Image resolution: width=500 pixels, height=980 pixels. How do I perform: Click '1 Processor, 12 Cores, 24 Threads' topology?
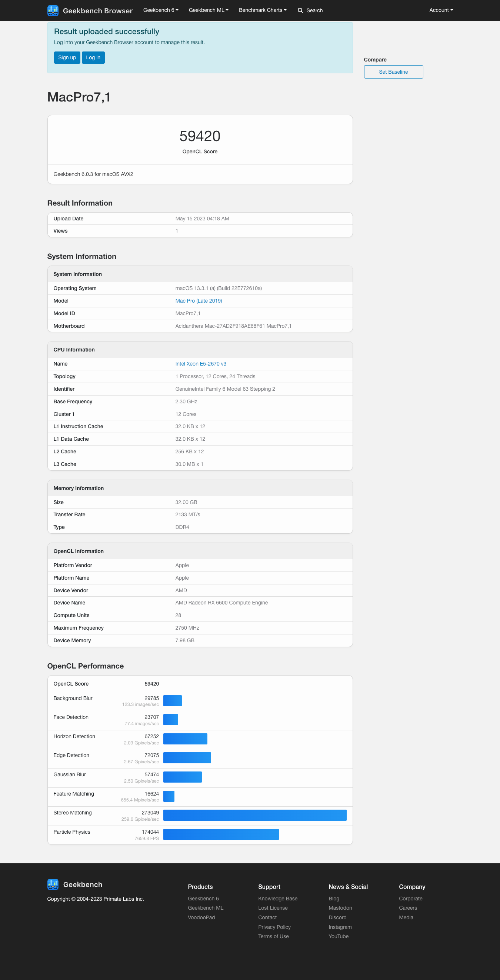tap(215, 377)
